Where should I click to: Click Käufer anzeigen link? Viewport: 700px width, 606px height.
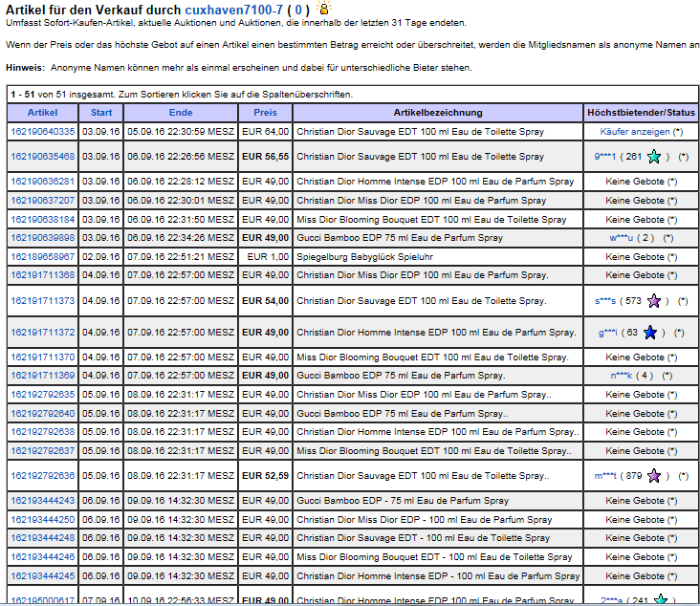tap(635, 132)
